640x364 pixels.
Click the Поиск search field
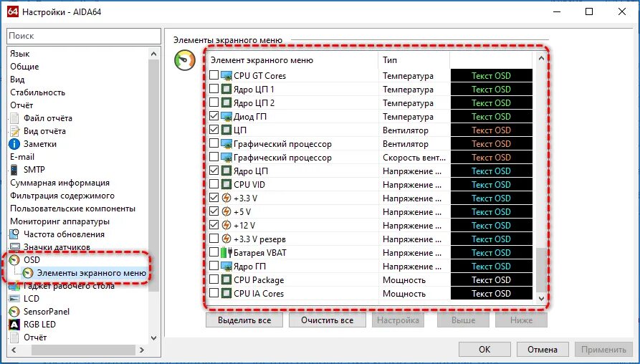click(x=84, y=36)
